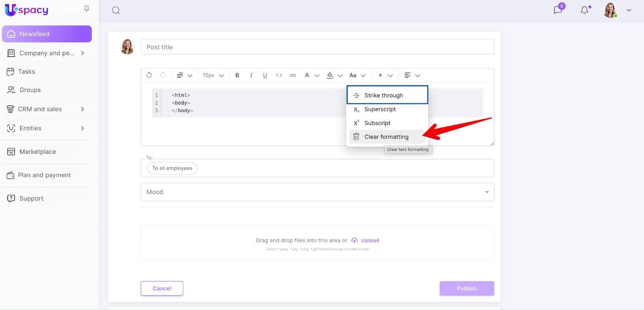644x310 pixels.
Task: Open the notifications bell
Action: [584, 10]
